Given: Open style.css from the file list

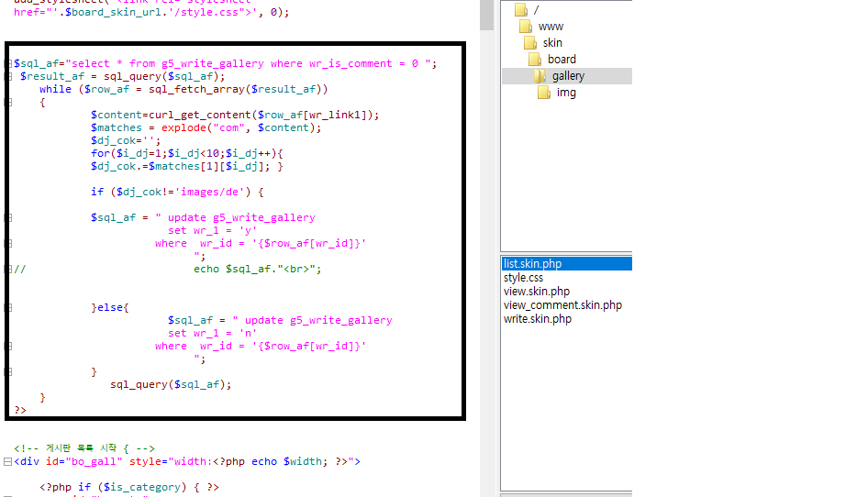Looking at the screenshot, I should pos(523,278).
